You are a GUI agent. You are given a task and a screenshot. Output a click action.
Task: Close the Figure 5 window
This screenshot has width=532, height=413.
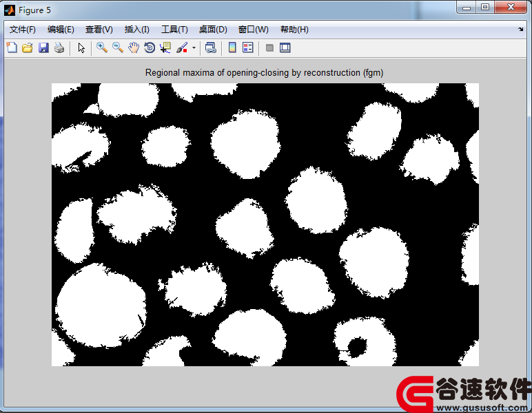coord(511,8)
